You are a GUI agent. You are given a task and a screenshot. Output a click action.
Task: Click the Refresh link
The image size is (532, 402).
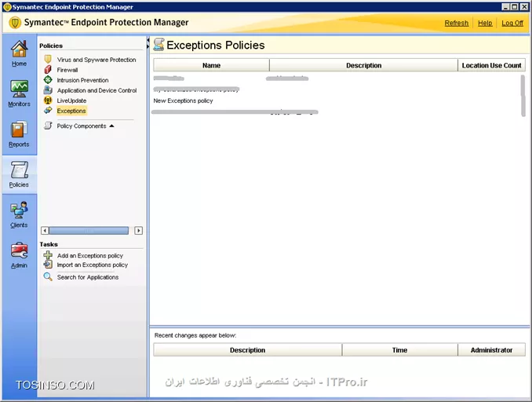pyautogui.click(x=457, y=23)
